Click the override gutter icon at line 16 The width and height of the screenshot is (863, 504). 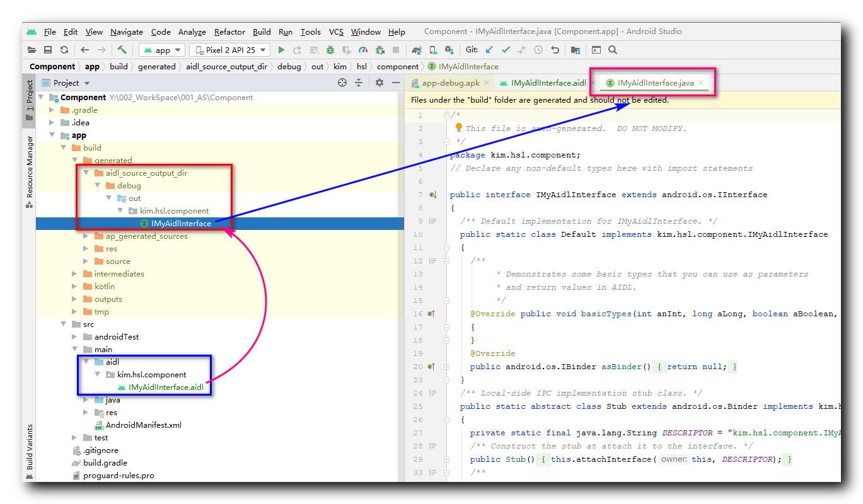tap(432, 314)
